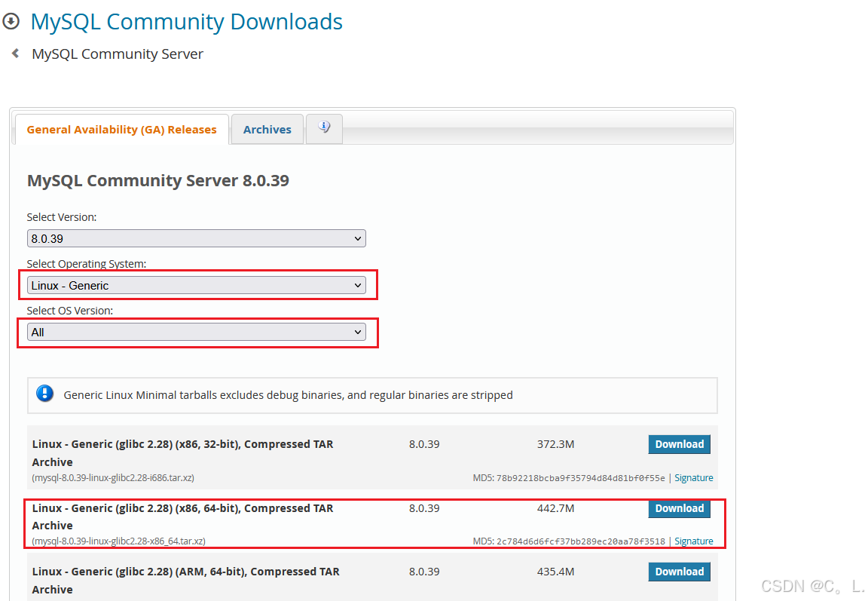Click version 8.0.39 in the ARM row
Viewport: 868px width, 601px height.
(x=424, y=572)
